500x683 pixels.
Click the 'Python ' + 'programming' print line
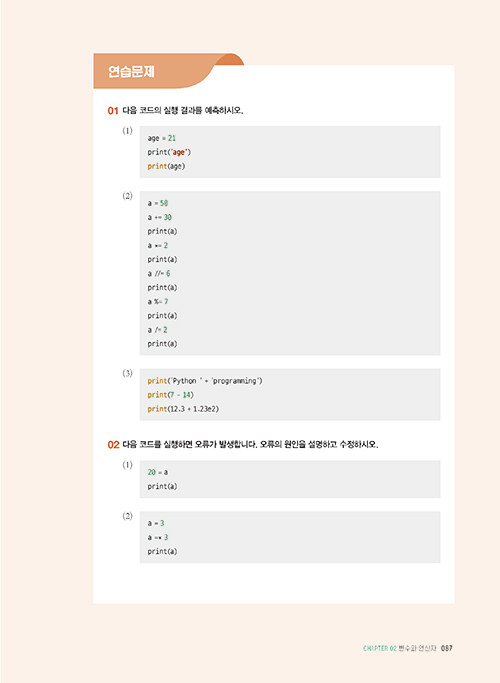pos(205,381)
